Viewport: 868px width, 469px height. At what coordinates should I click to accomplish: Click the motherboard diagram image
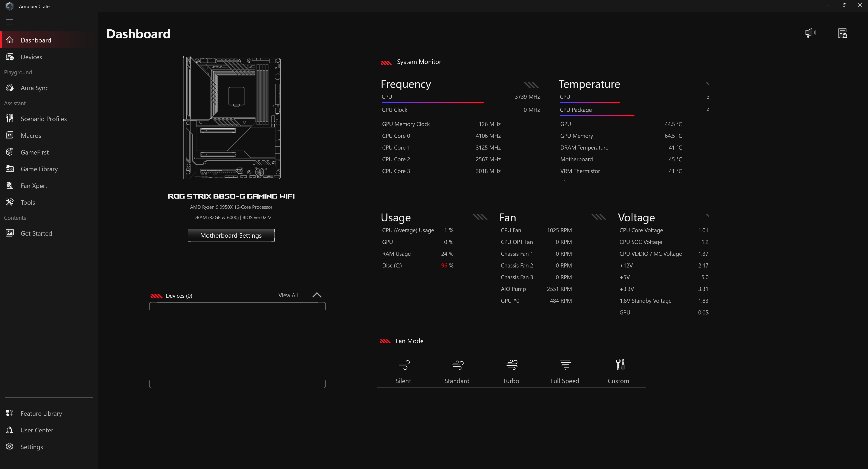point(232,117)
